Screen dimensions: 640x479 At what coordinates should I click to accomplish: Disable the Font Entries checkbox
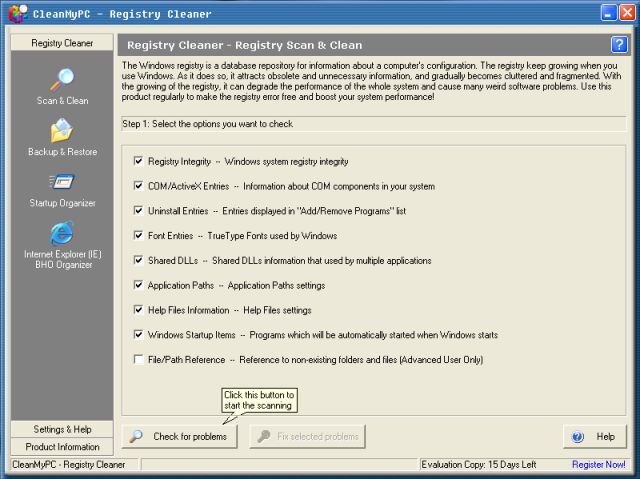pyautogui.click(x=138, y=235)
